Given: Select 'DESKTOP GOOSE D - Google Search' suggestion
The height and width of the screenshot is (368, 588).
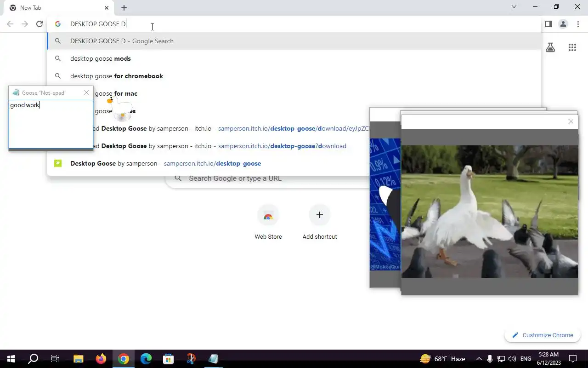Looking at the screenshot, I should click(x=294, y=41).
